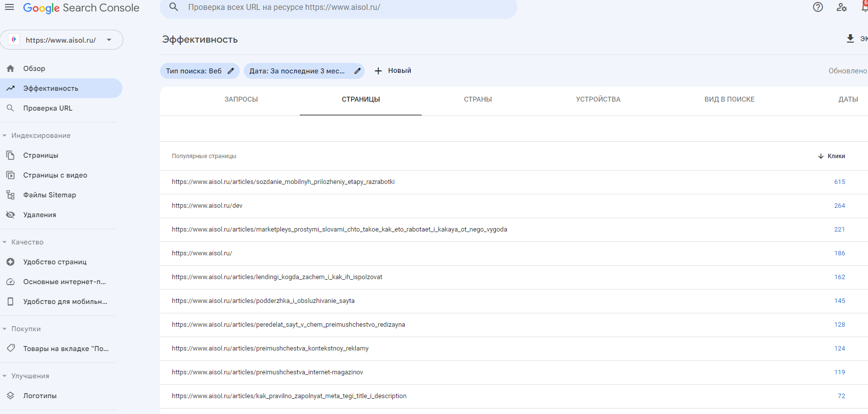Edit the search type Web filter
Screen dimensions: 868x414
pyautogui.click(x=230, y=71)
